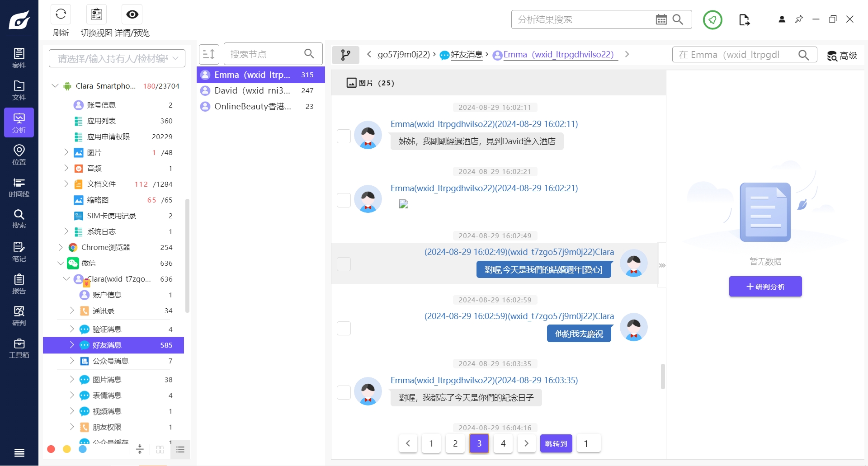This screenshot has width=868, height=466.
Task: Click the refresh icon in toolbar
Action: pos(61,14)
